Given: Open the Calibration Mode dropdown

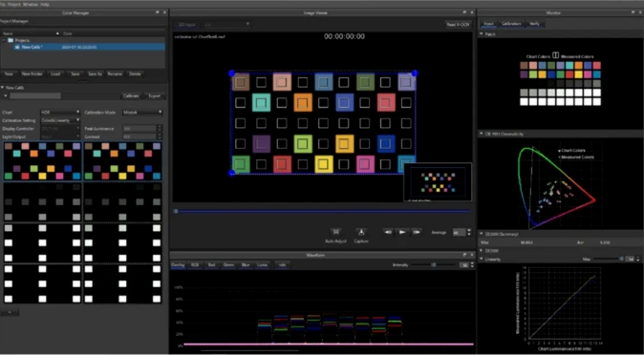Looking at the screenshot, I should click(143, 112).
